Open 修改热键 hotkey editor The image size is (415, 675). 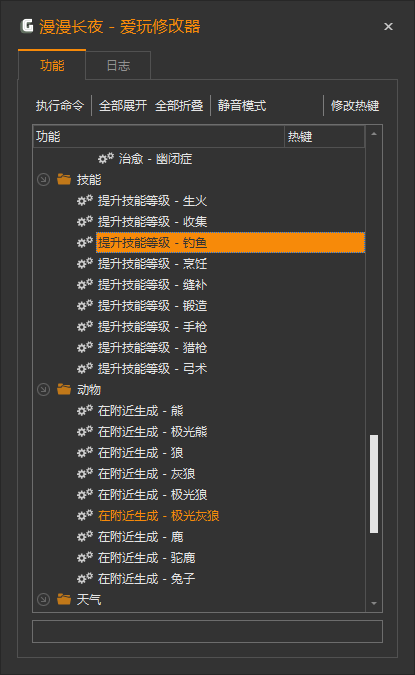(x=355, y=105)
